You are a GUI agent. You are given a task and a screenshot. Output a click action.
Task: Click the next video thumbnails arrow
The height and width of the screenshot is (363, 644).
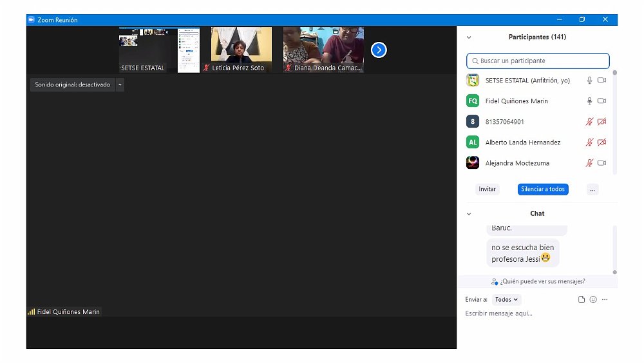379,50
